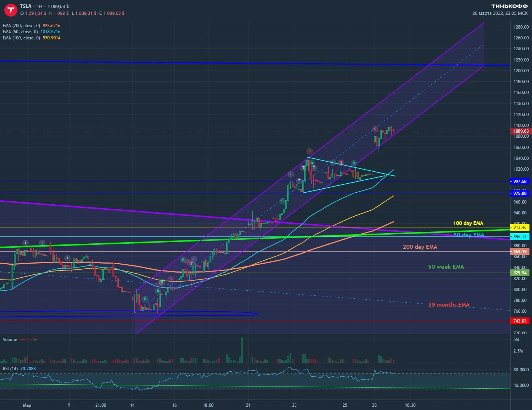Click the RSI value 70.2088

[28, 369]
